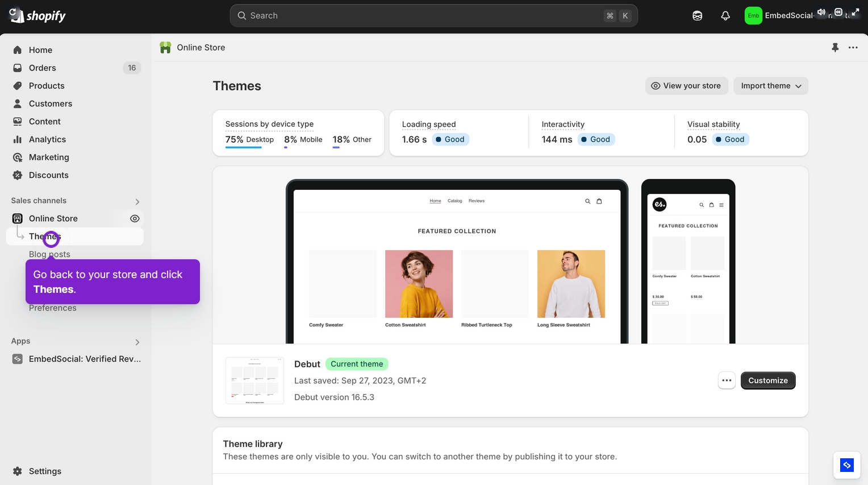Click the Debut theme thumbnail
Viewport: 868px width, 485px height.
point(254,380)
